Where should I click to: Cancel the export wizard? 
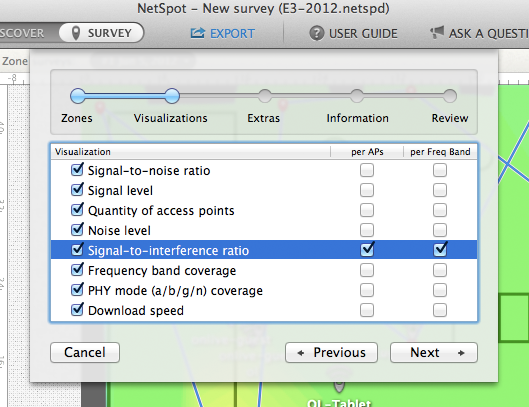tap(85, 352)
